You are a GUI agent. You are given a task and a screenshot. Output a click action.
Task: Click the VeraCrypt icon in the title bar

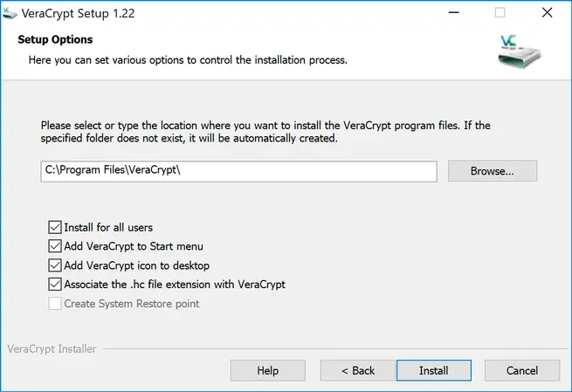[10, 13]
